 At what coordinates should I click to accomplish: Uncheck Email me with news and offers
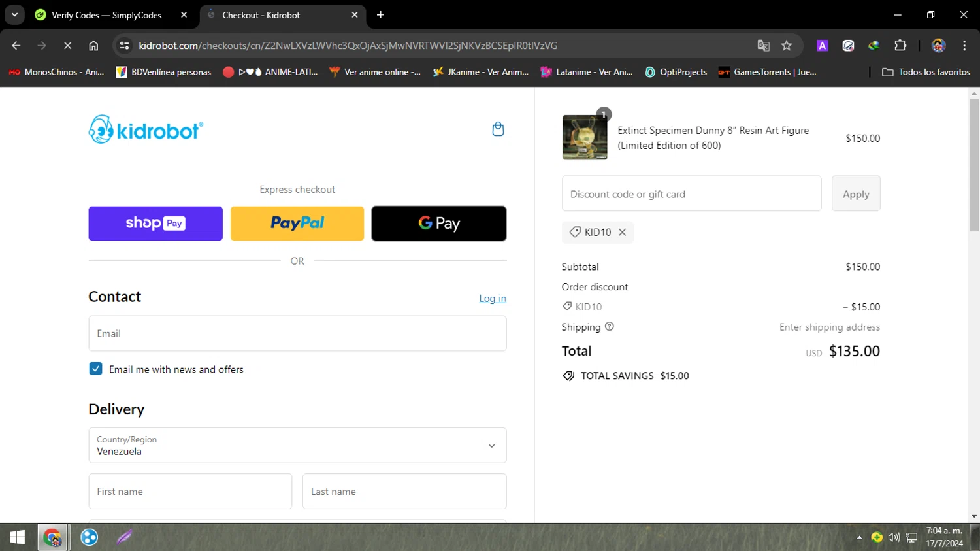[x=95, y=369]
